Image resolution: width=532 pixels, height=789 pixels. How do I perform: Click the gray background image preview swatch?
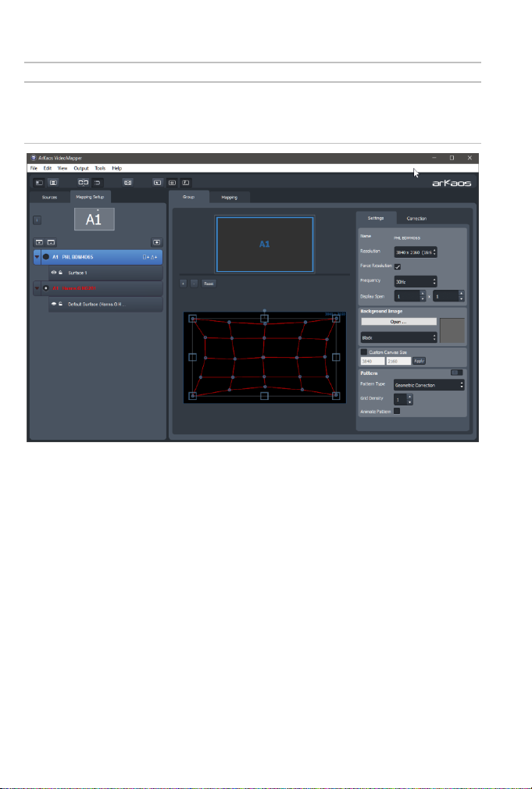[452, 330]
